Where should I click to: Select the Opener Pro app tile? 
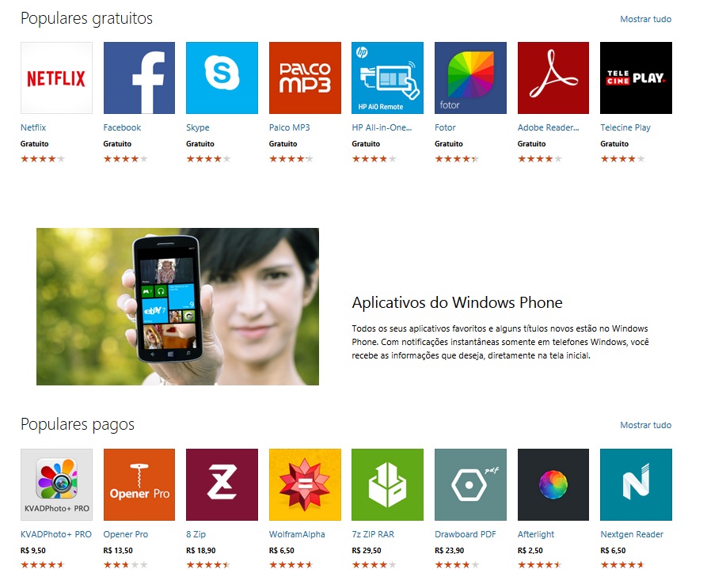139,484
